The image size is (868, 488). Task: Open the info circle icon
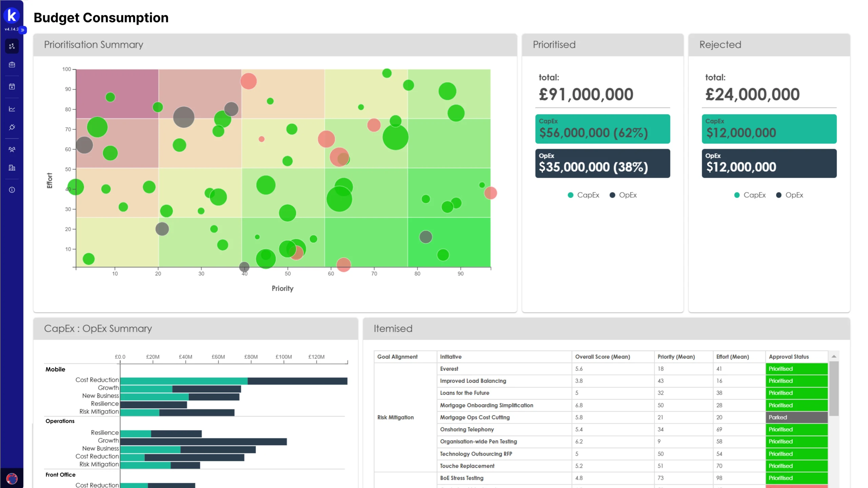point(12,190)
